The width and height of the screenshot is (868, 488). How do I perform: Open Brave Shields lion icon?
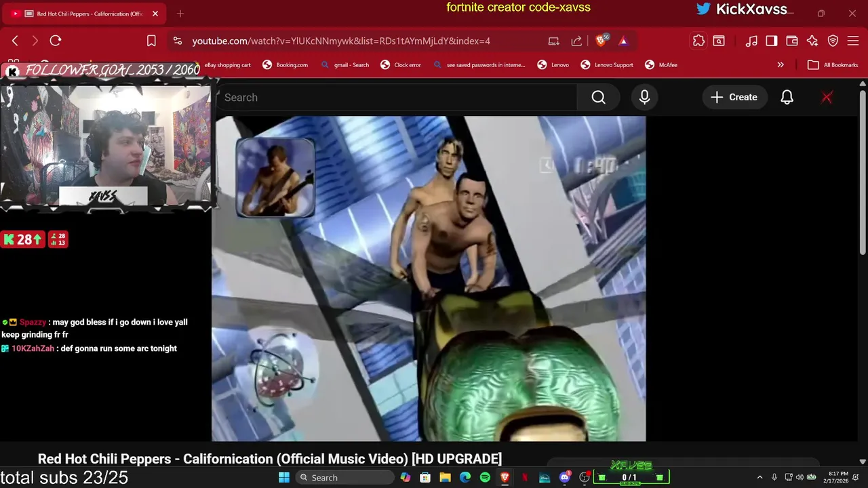point(601,41)
